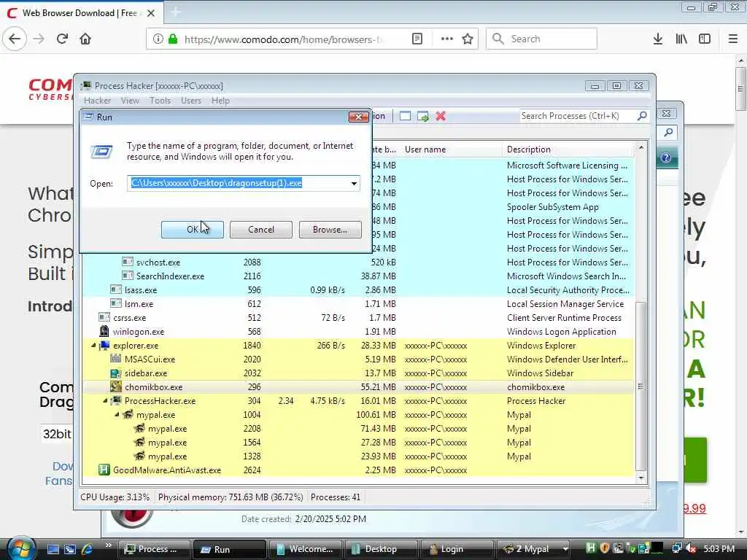Click the find window toolbar icon
Image resolution: width=747 pixels, height=560 pixels.
(405, 116)
